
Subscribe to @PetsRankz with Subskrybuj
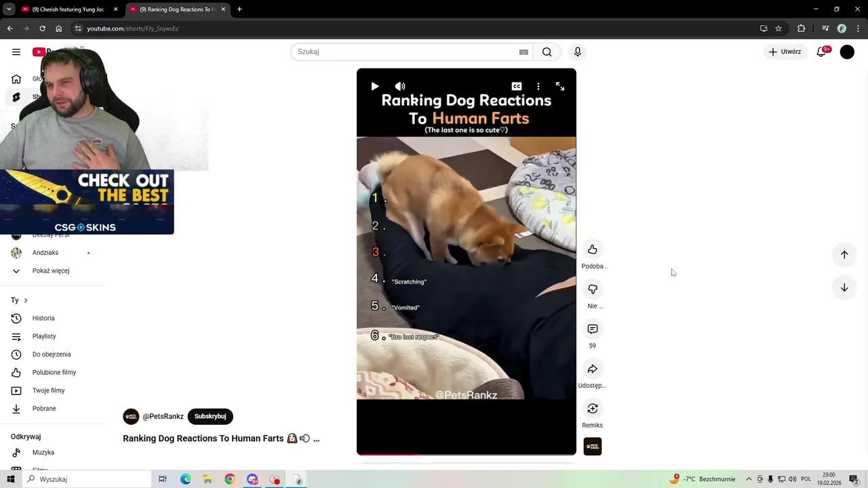click(x=210, y=416)
